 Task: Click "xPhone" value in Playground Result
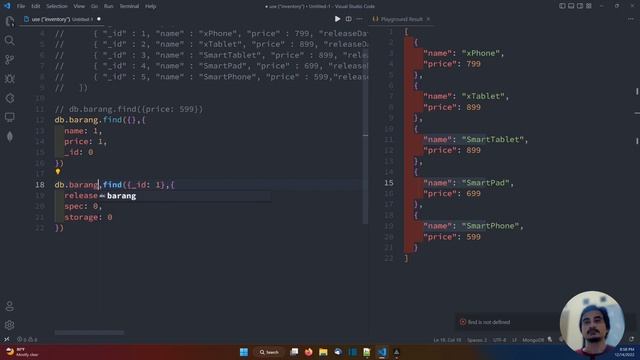pos(480,53)
